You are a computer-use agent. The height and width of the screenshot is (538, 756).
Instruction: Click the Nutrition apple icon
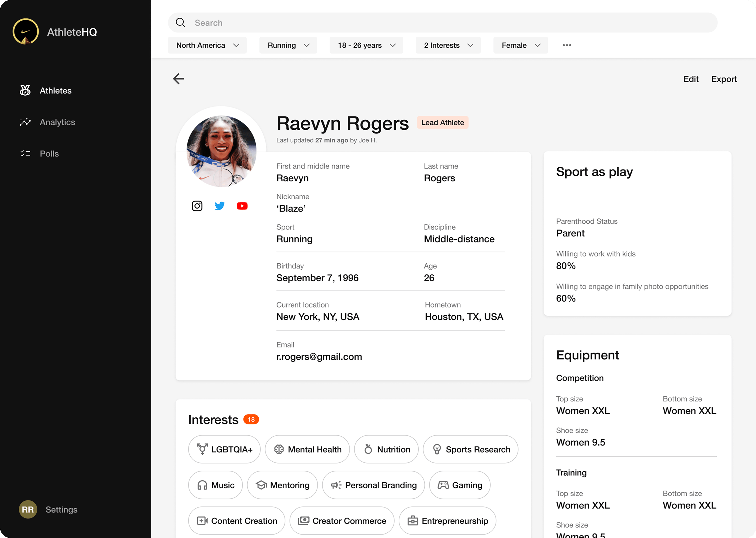pos(368,449)
